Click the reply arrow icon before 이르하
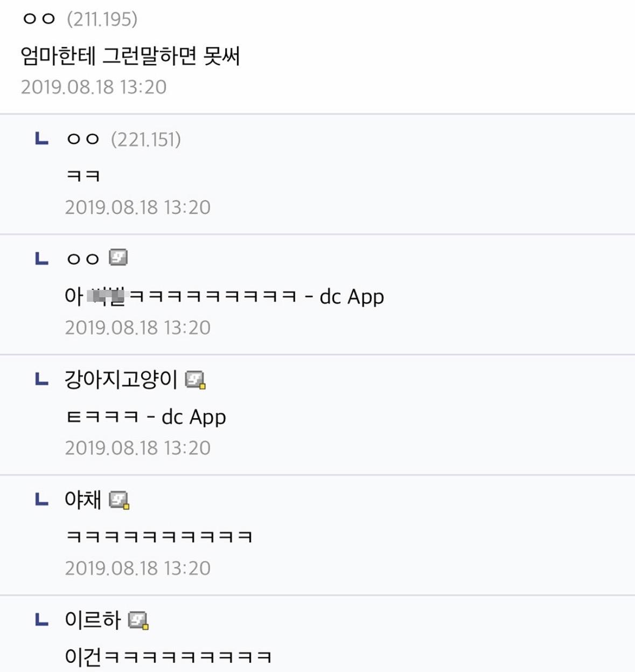The image size is (635, 672). click(41, 620)
